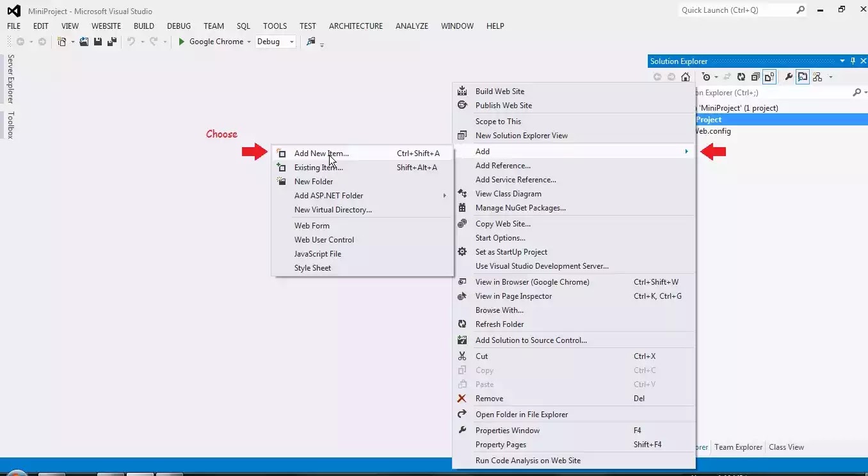
Task: Click Refresh Folder in context menu
Action: pos(574,324)
